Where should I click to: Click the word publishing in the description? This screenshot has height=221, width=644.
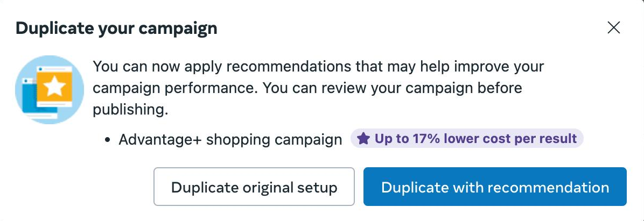(130, 110)
